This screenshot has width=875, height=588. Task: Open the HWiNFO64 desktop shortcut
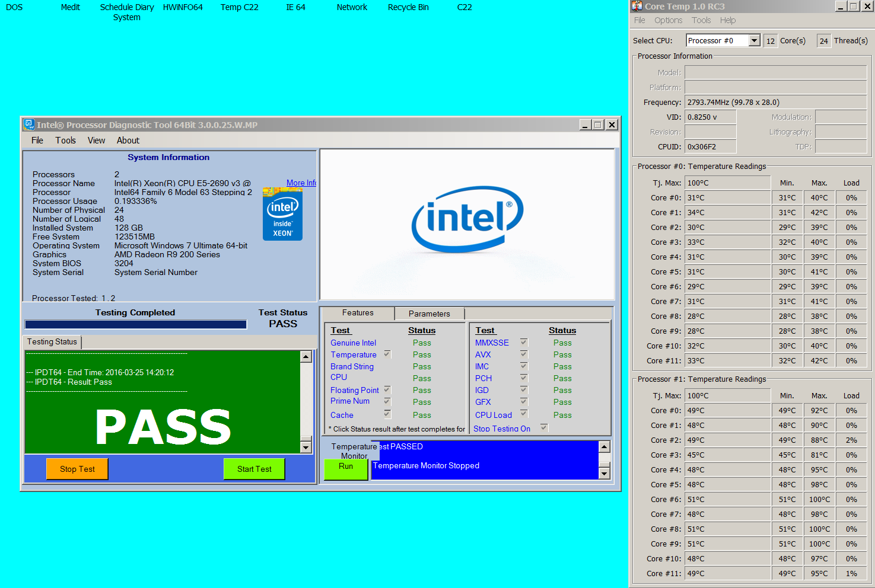click(x=183, y=7)
